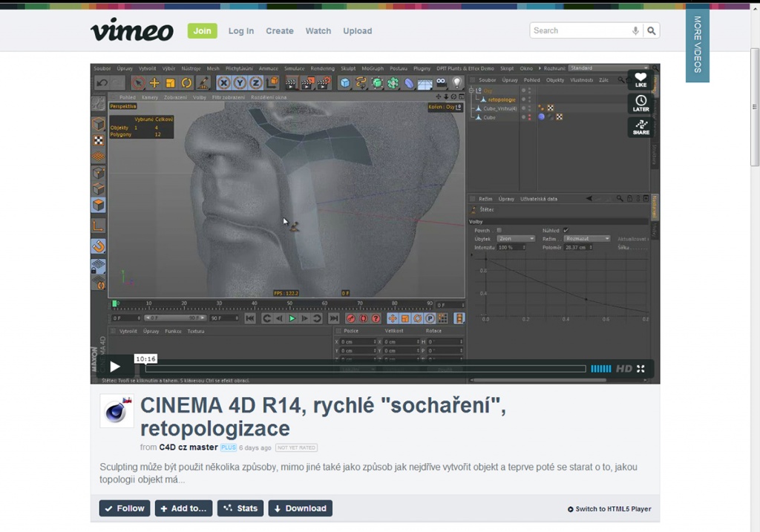Click the C4D cz master avatar thumbnail
The height and width of the screenshot is (532, 760).
pyautogui.click(x=117, y=411)
